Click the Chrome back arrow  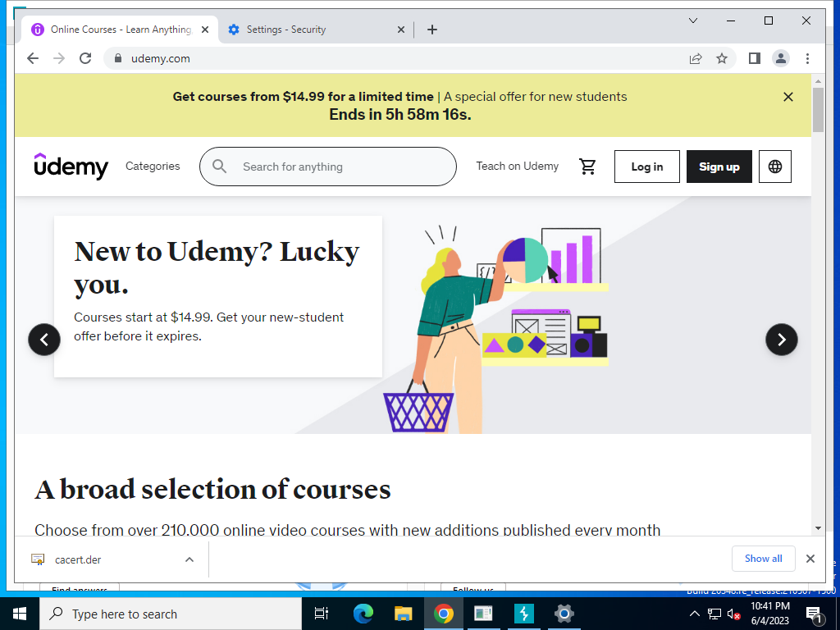click(x=33, y=58)
